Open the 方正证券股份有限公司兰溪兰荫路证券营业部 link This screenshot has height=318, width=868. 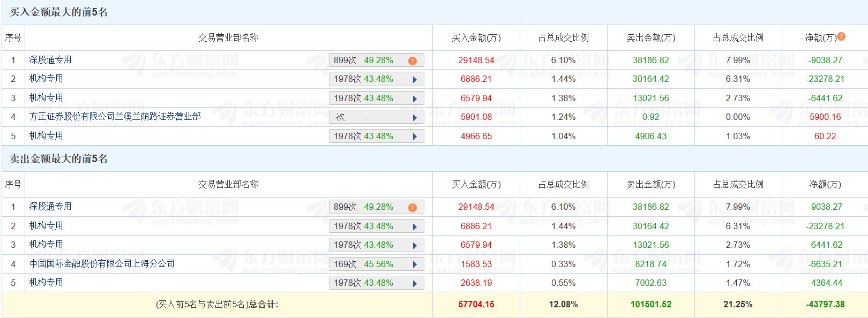pos(115,117)
